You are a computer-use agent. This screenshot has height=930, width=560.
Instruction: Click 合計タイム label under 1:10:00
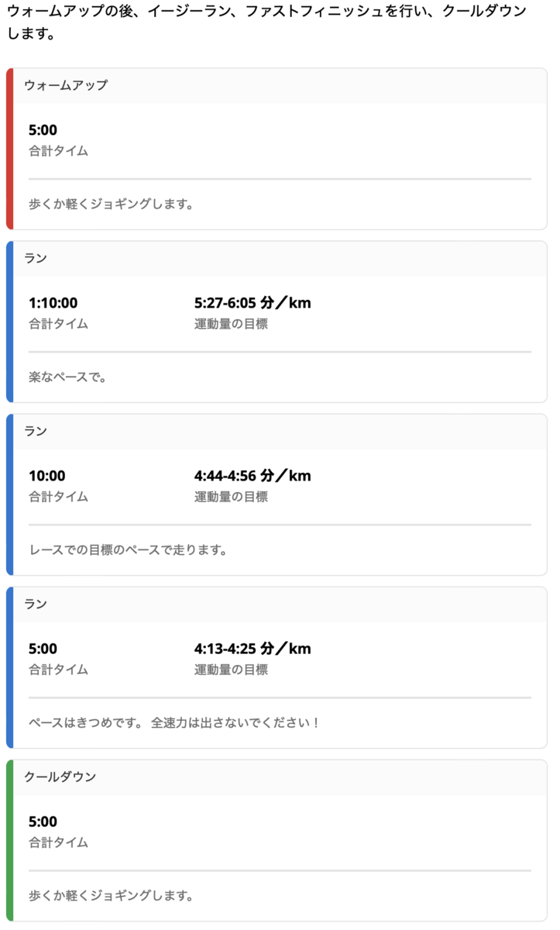58,324
